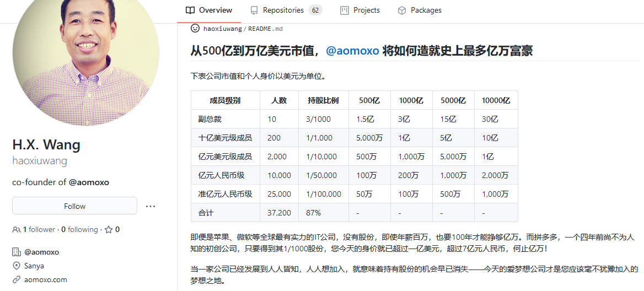Open the three-dots menu beside Follow
The image size is (644, 291).
[x=151, y=206]
